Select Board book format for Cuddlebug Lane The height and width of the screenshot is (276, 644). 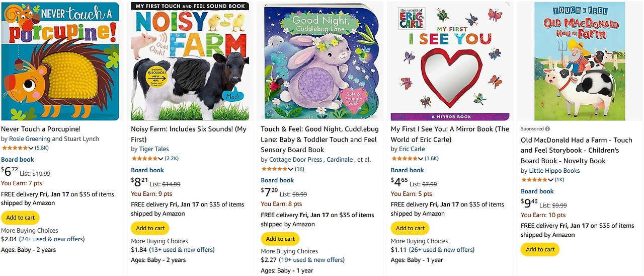[277, 180]
